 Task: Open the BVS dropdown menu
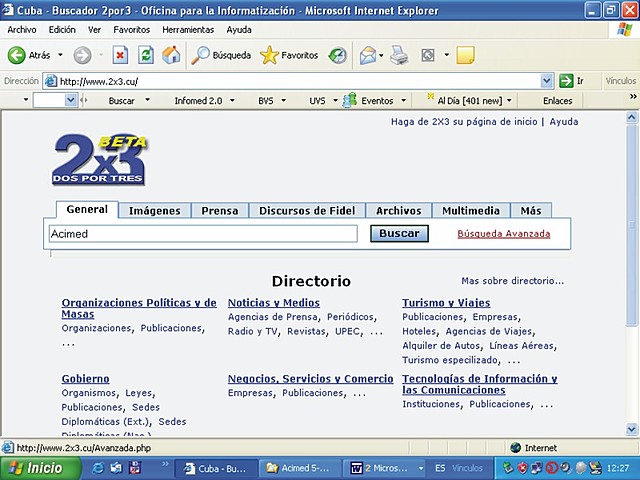pyautogui.click(x=283, y=100)
